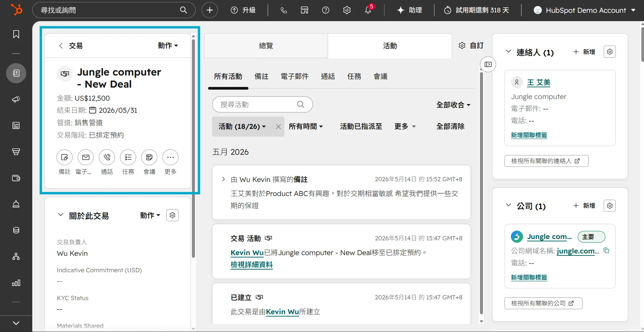
Task: Open contact 王 艾美 link
Action: coord(538,83)
